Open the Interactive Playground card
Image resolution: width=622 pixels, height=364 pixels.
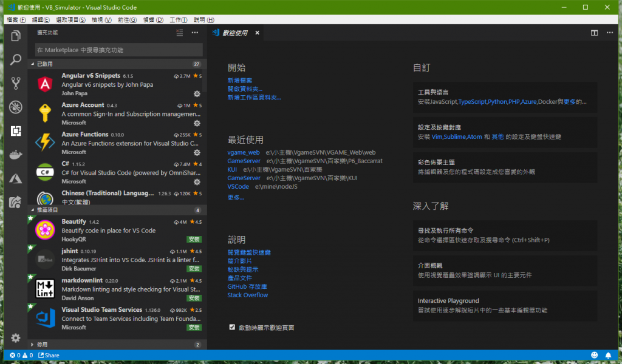point(505,305)
